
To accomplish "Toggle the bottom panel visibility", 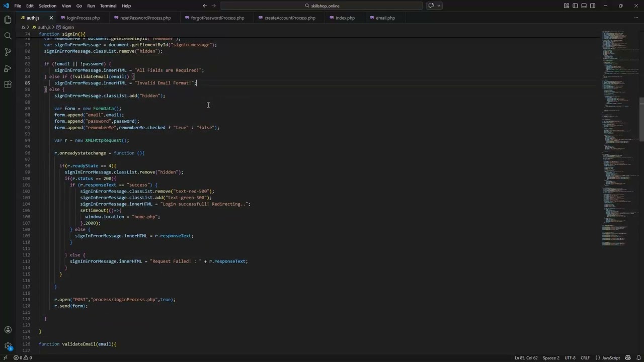I will (x=584, y=6).
